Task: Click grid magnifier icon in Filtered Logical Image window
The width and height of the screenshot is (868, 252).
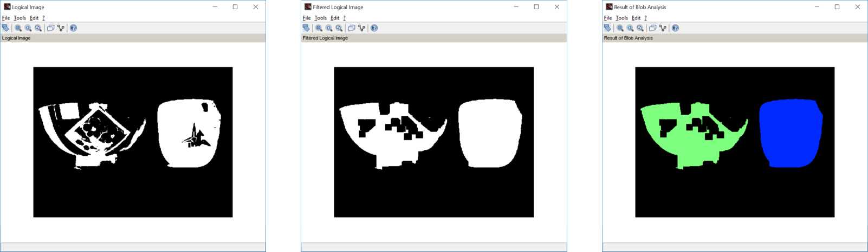Action: [x=319, y=28]
